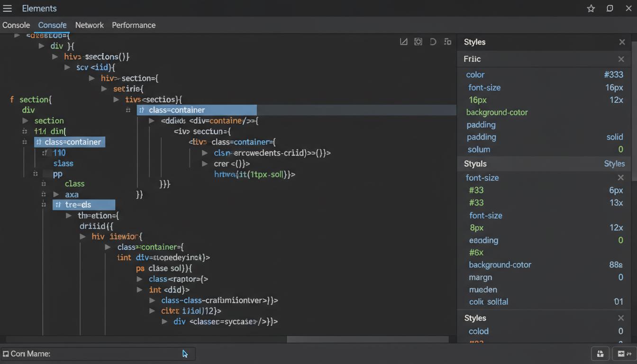Expand the hiv> sections()} node
The height and width of the screenshot is (364, 637).
(x=55, y=57)
